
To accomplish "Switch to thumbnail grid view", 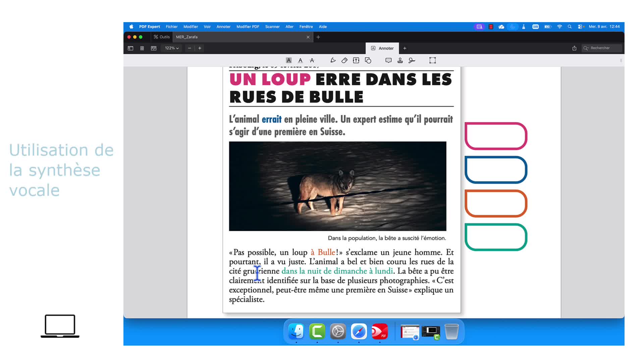I will pos(142,48).
